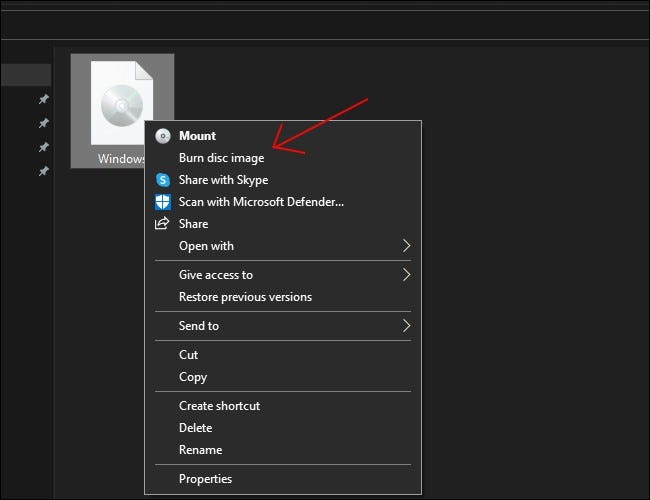Expand the Send to submenu arrow
This screenshot has height=500, width=650.
point(406,326)
